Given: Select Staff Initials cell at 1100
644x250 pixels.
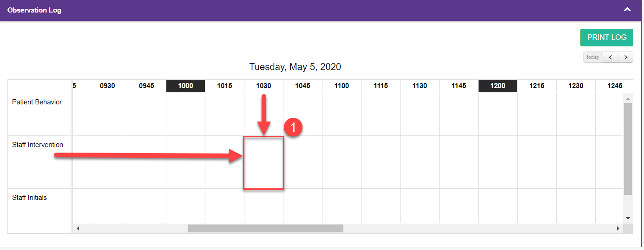Looking at the screenshot, I should click(x=342, y=206).
